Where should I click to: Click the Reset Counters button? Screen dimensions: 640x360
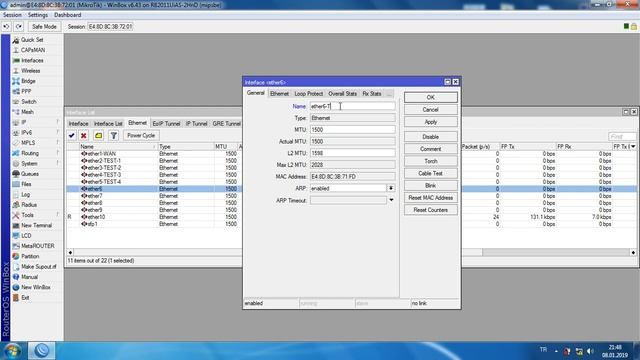[431, 210]
